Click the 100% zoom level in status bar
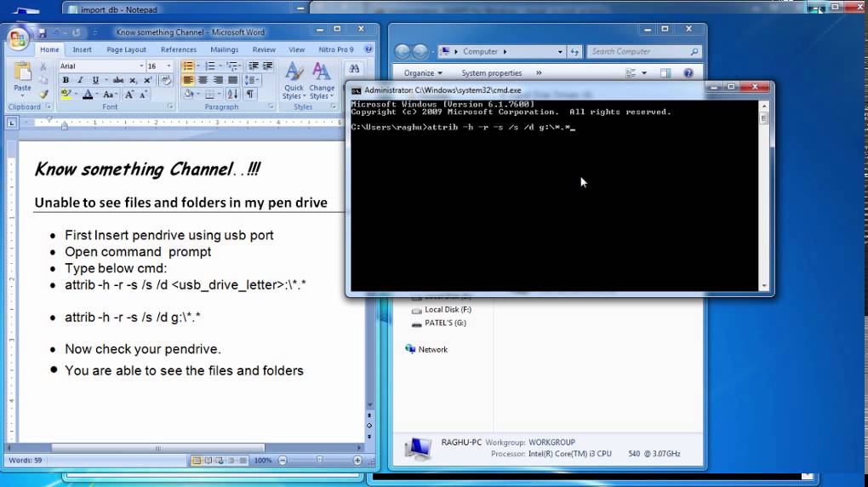Image resolution: width=868 pixels, height=487 pixels. coord(262,461)
